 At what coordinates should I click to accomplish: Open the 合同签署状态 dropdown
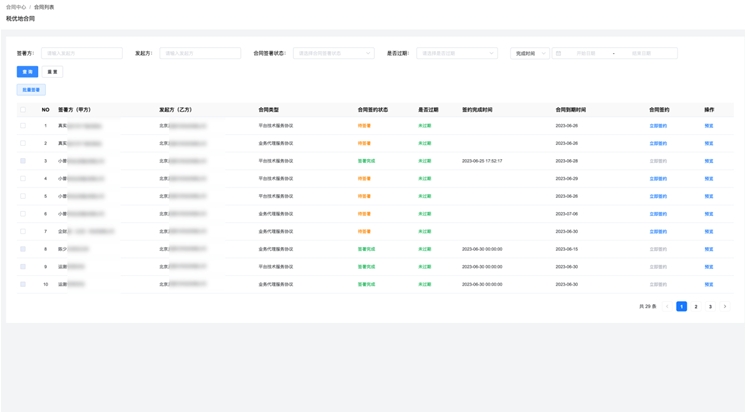(334, 53)
